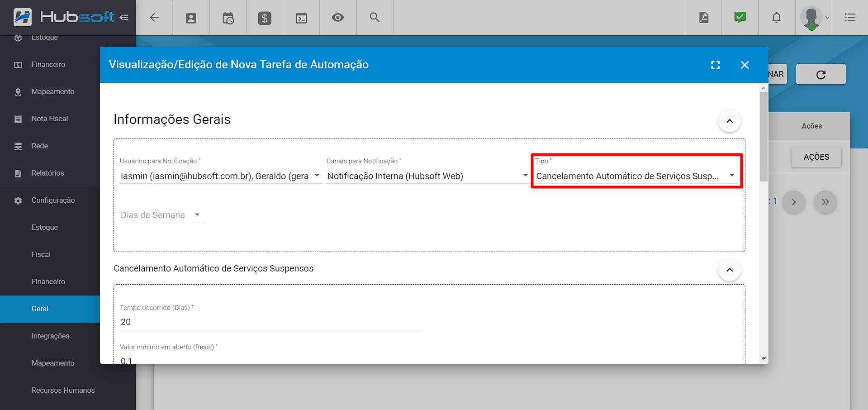
Task: Edit the Tempo decorrido (Dias) field
Action: tap(270, 322)
